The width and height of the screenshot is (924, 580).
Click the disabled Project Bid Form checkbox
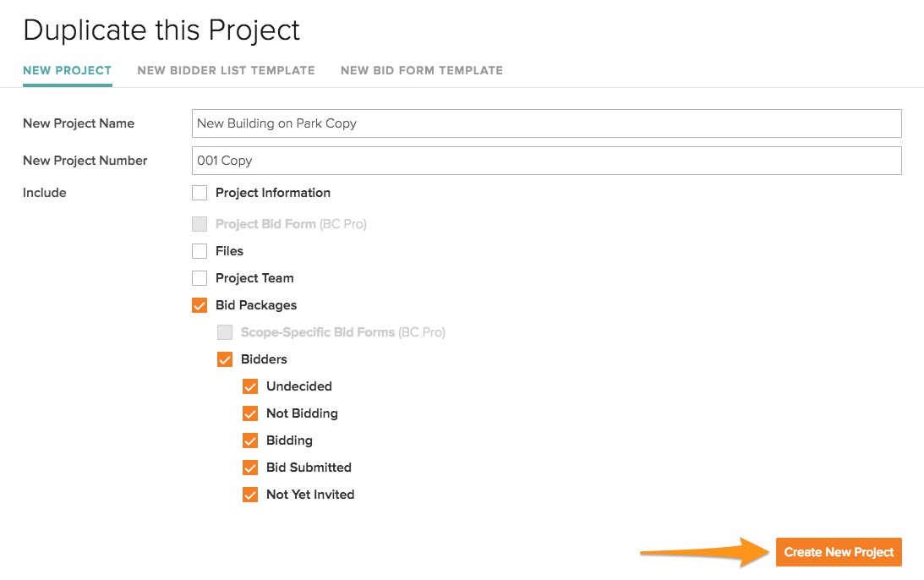click(x=200, y=224)
